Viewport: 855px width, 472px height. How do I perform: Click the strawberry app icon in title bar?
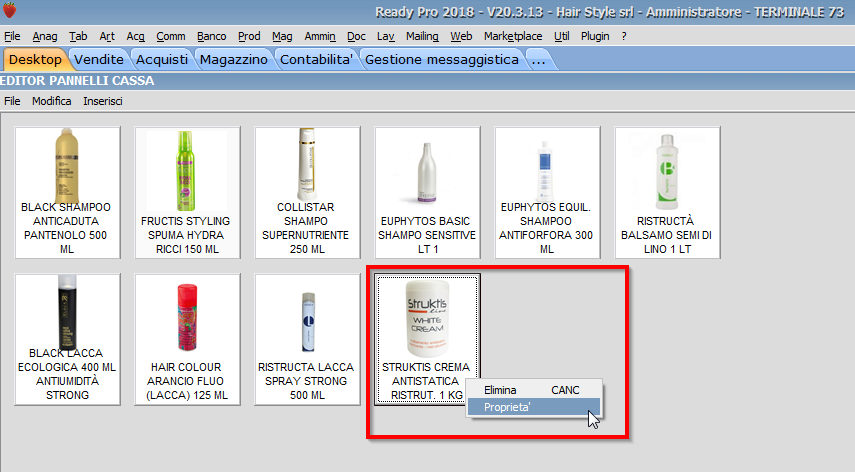point(9,10)
